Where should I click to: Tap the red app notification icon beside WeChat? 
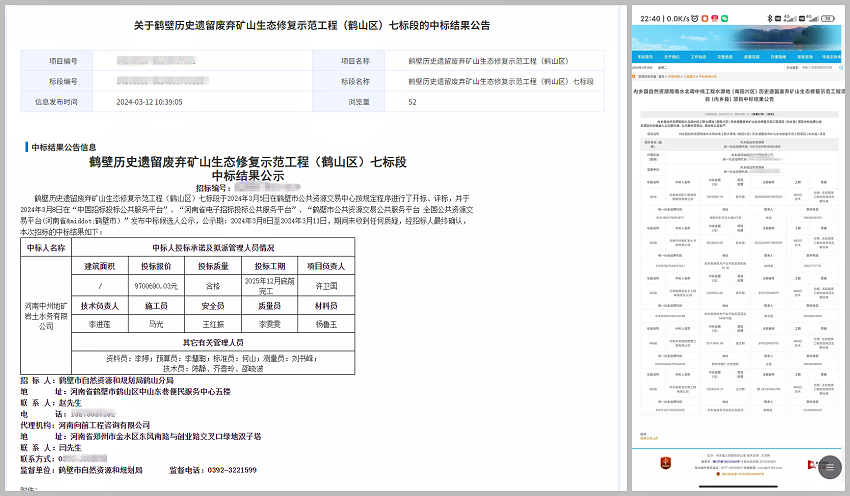click(714, 18)
